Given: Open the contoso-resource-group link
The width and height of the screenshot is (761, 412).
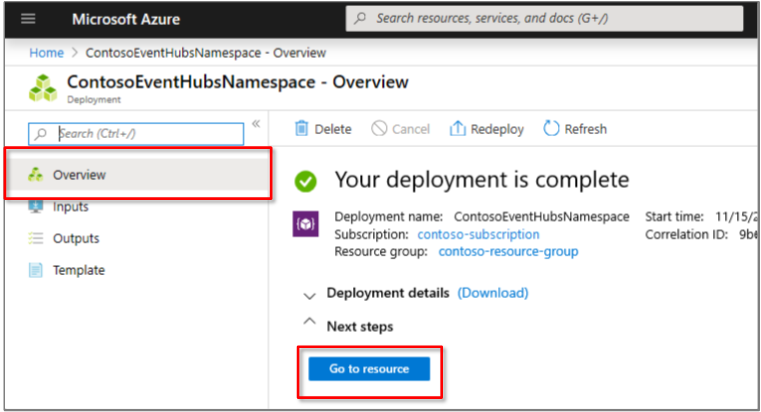Looking at the screenshot, I should pos(508,251).
